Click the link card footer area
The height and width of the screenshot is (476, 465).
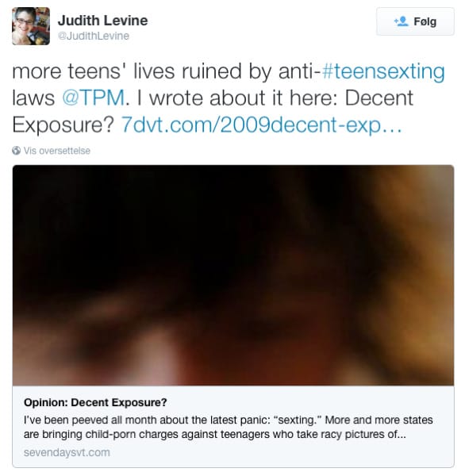click(x=233, y=427)
